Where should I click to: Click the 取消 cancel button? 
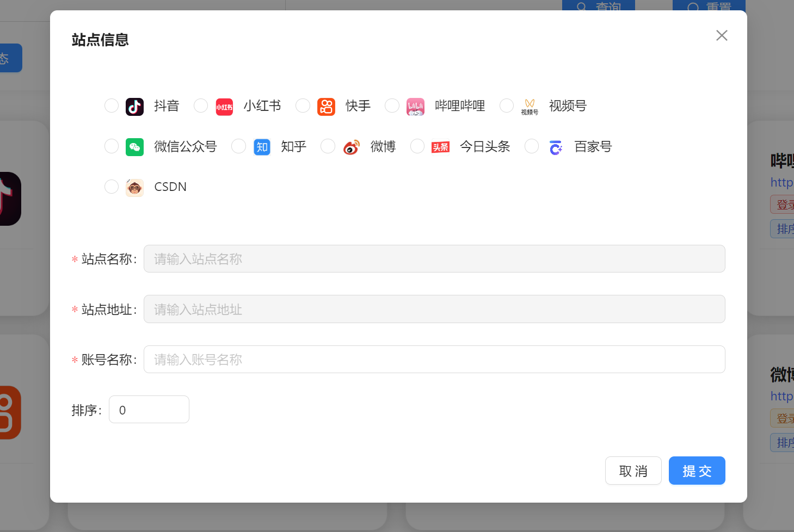click(x=633, y=471)
